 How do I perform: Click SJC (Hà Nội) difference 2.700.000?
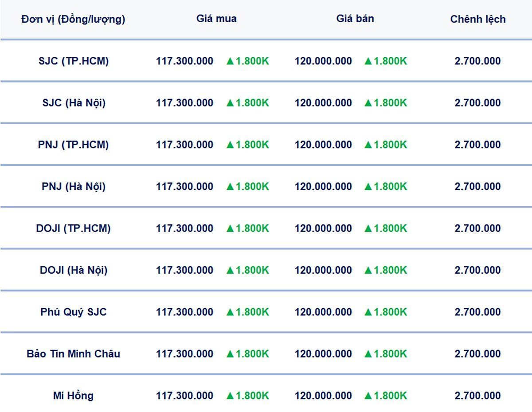click(477, 103)
